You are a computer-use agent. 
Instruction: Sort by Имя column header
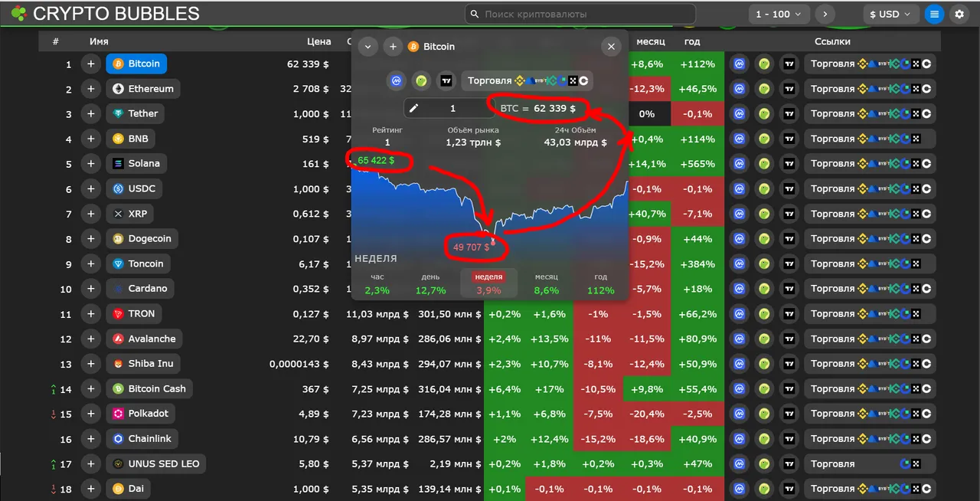tap(99, 41)
